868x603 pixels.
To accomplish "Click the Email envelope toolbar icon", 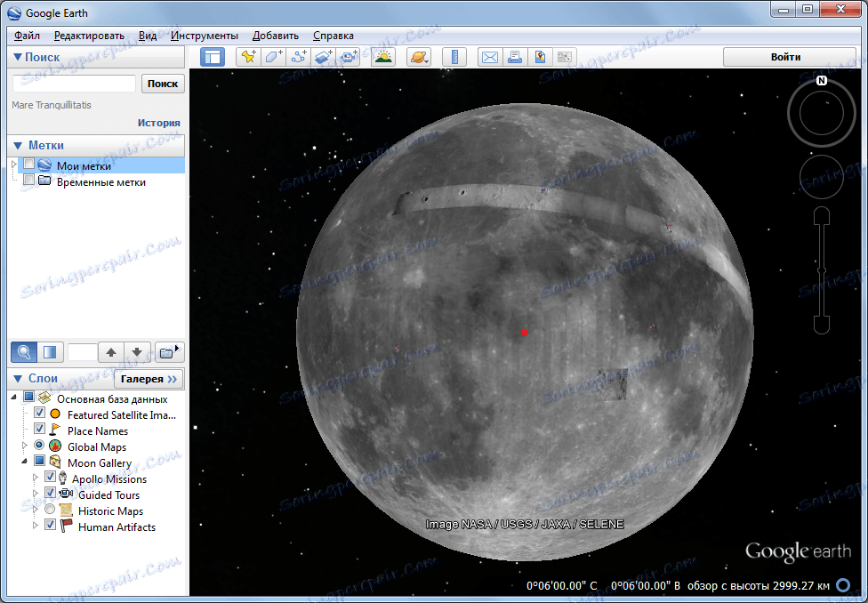I will (489, 57).
